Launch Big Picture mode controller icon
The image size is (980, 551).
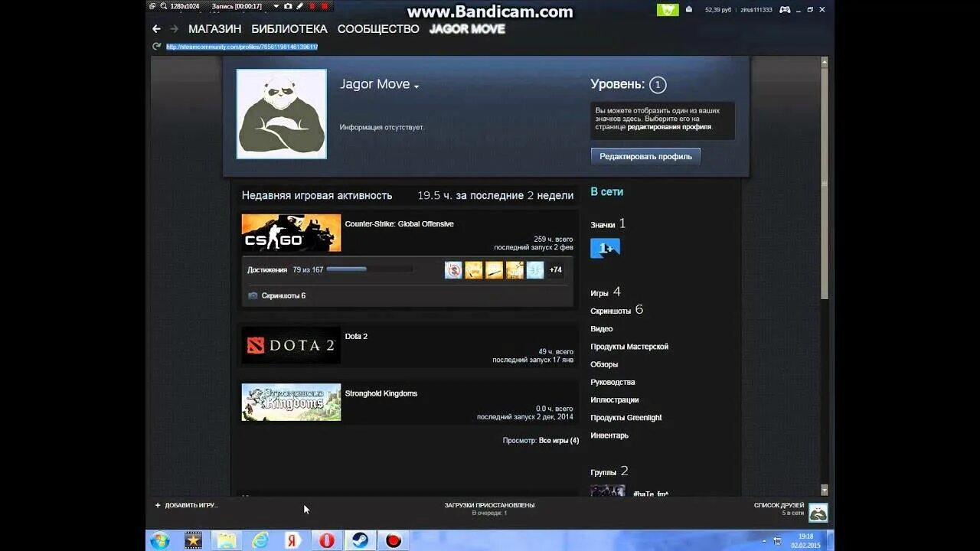tap(786, 10)
